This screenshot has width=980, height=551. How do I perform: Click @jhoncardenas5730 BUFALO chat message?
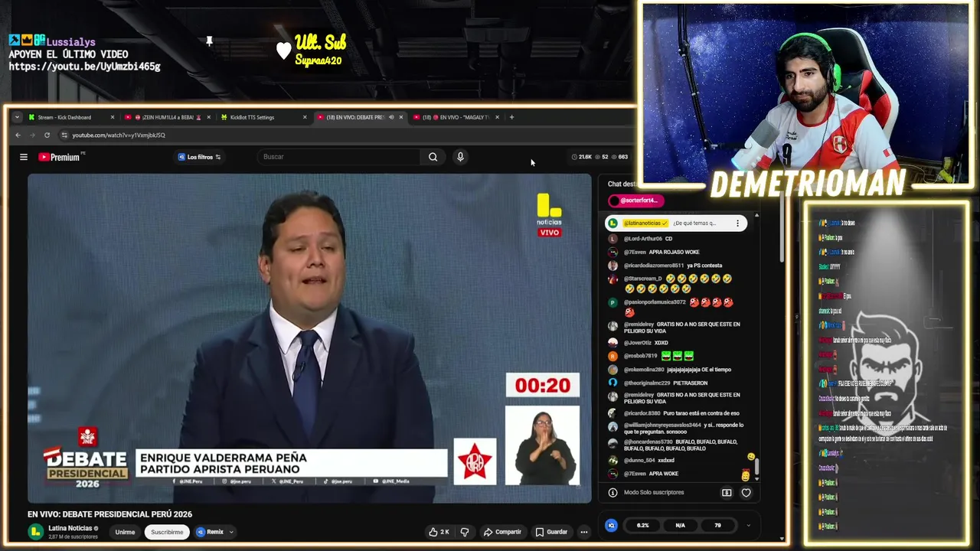[x=674, y=445]
